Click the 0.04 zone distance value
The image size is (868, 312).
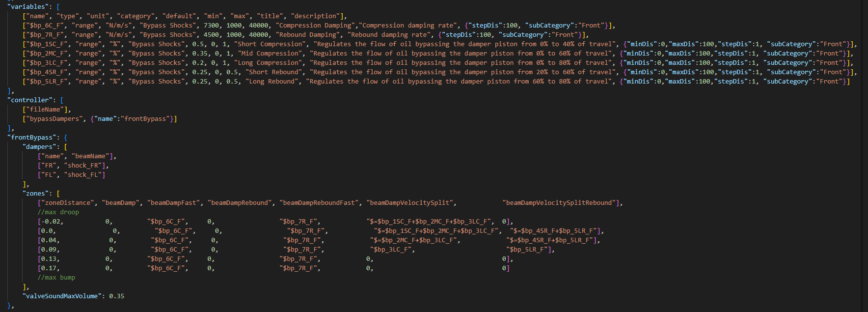pyautogui.click(x=49, y=240)
